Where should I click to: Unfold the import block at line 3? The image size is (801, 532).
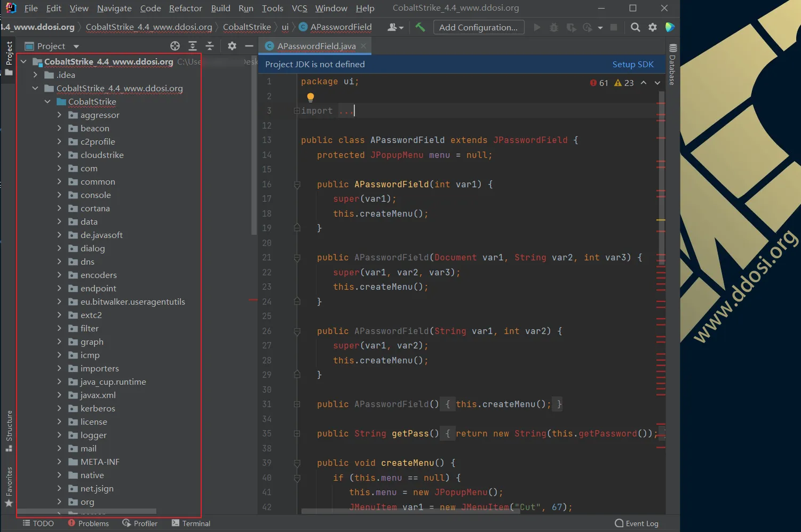click(x=297, y=111)
